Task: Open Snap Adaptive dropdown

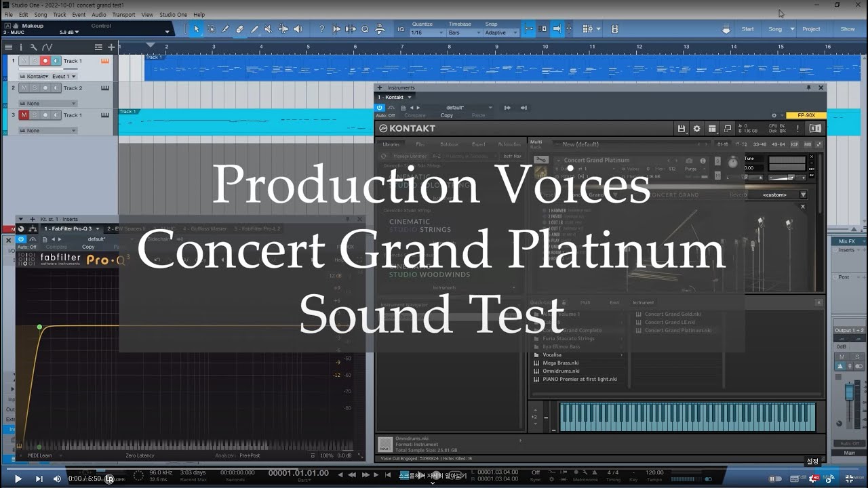Action: point(501,33)
